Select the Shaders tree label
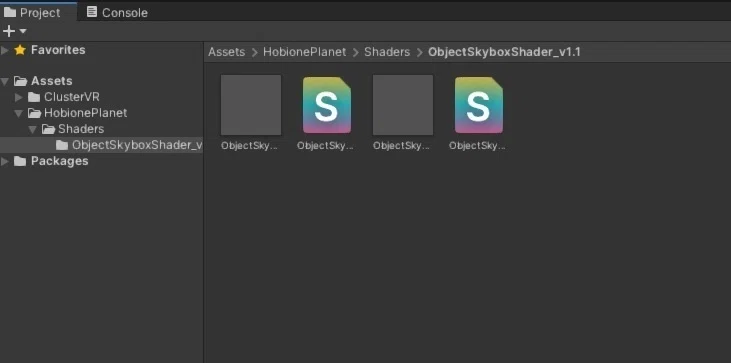This screenshot has width=731, height=363. [x=81, y=129]
